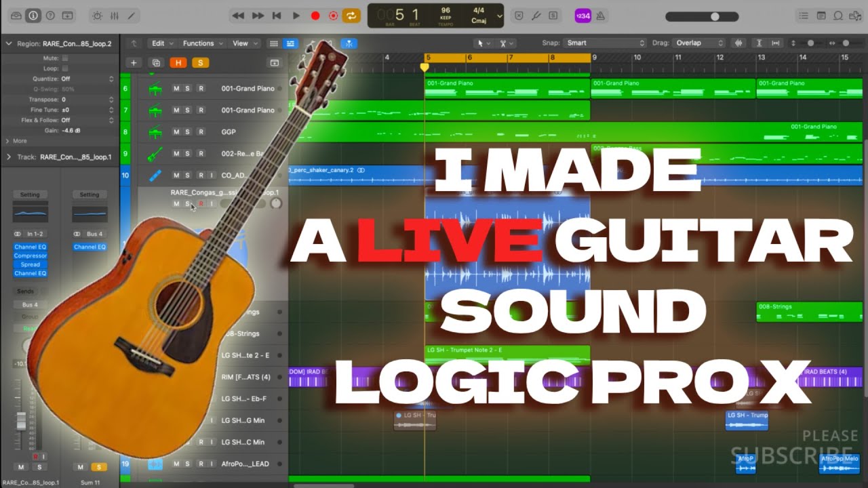Open the Channel EQ plugin on Bus 4 strip
Screen dimensions: 868x488
pyautogui.click(x=90, y=247)
